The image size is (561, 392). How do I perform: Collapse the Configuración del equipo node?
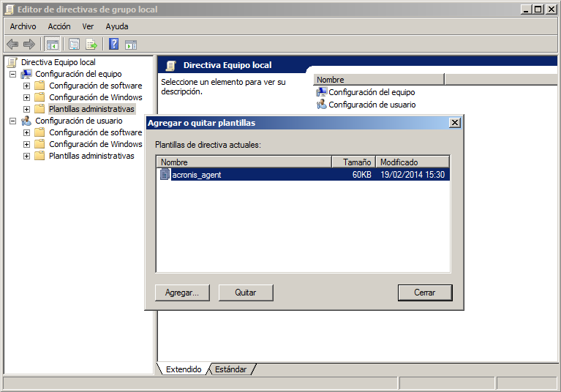(12, 74)
